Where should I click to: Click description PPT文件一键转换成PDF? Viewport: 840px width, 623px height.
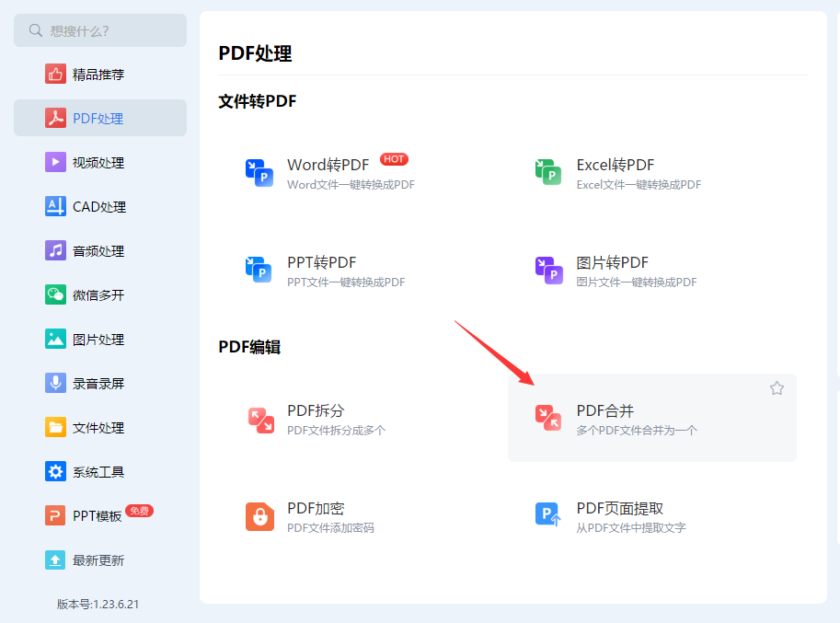coord(346,283)
